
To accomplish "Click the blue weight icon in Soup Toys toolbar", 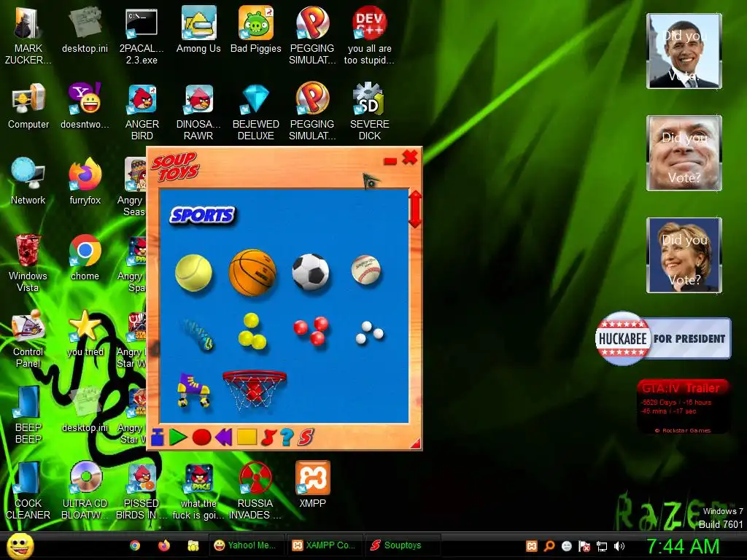I will (158, 437).
